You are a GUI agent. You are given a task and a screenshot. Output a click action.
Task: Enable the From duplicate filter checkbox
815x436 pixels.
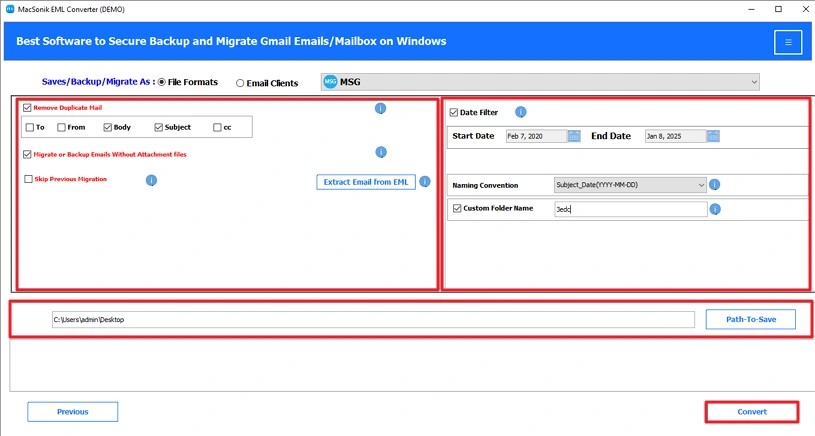click(61, 127)
